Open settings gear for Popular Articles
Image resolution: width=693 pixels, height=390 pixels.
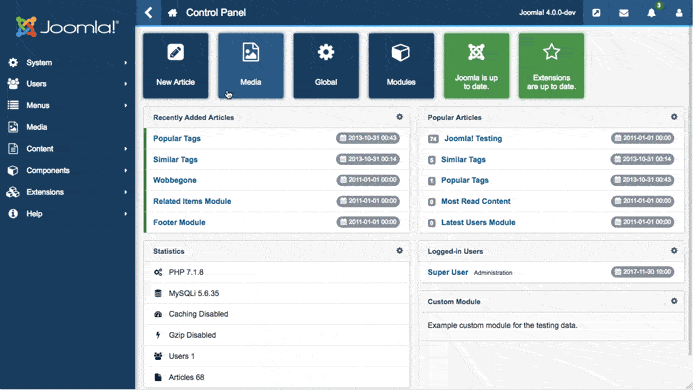[x=674, y=117]
